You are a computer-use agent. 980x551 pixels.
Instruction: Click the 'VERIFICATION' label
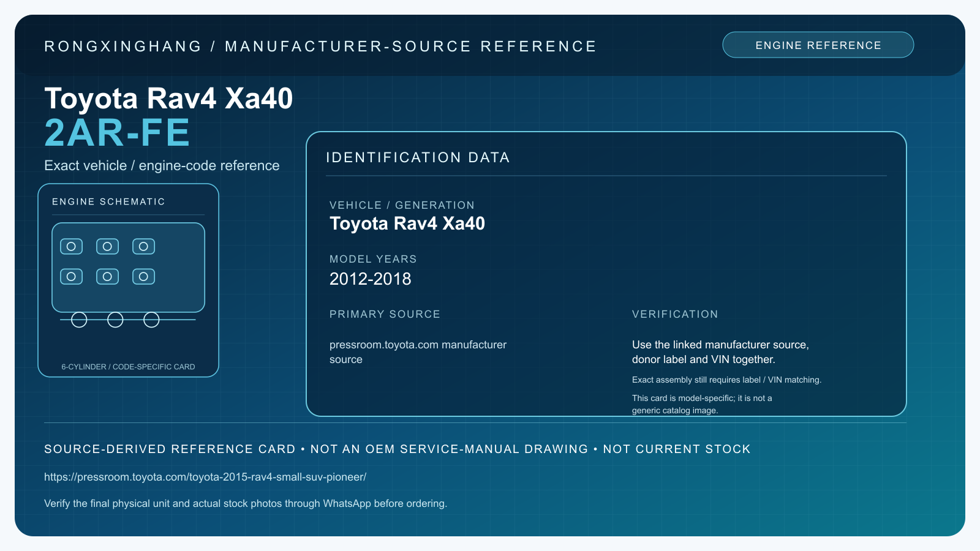pos(675,314)
